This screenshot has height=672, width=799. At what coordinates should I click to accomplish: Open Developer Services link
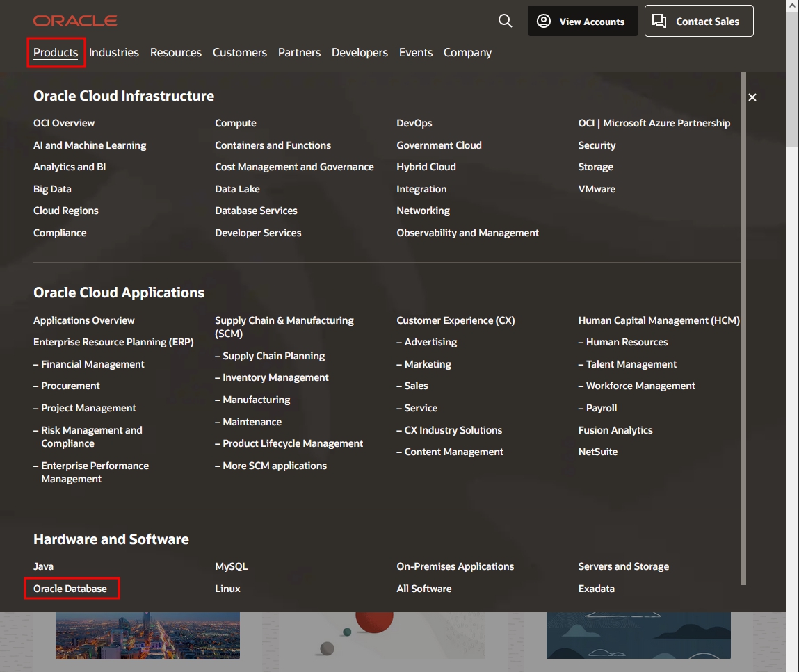click(x=258, y=233)
